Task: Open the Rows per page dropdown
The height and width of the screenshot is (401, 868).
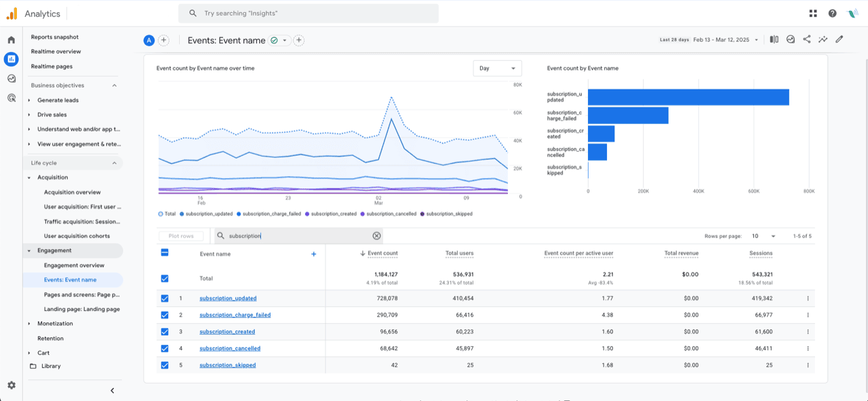Action: (763, 236)
